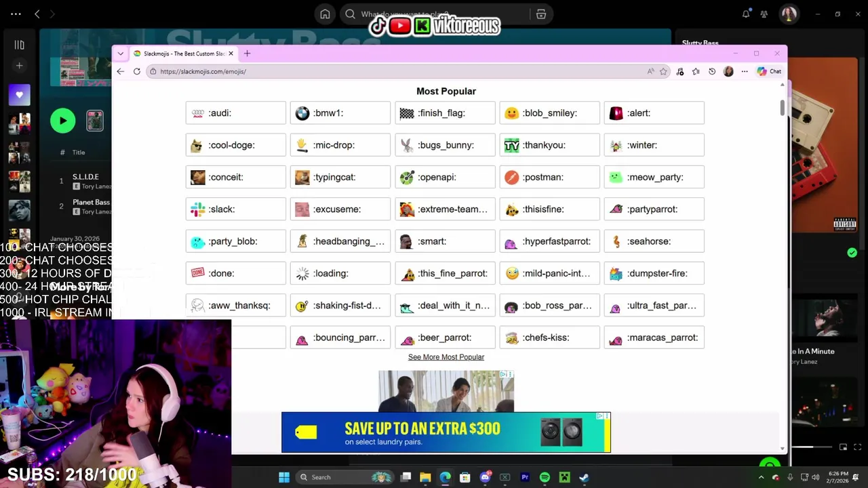Open Edge browsing history icon
This screenshot has height=488, width=868.
[712, 71]
